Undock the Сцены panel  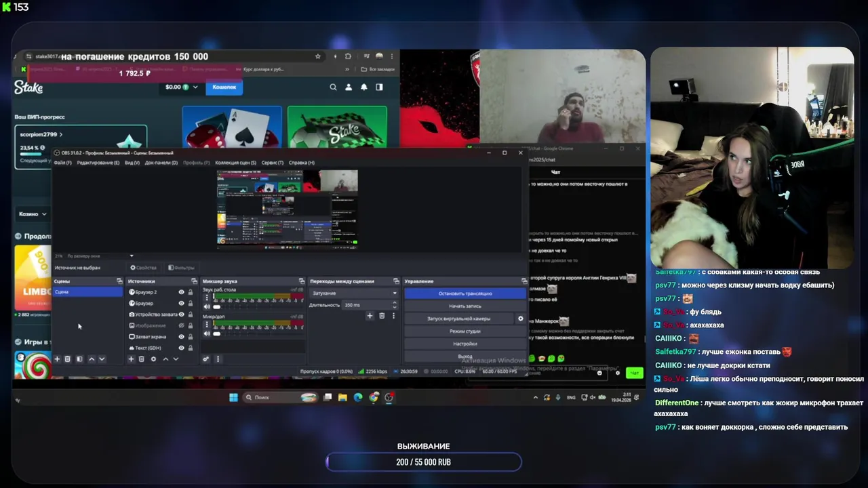point(119,281)
